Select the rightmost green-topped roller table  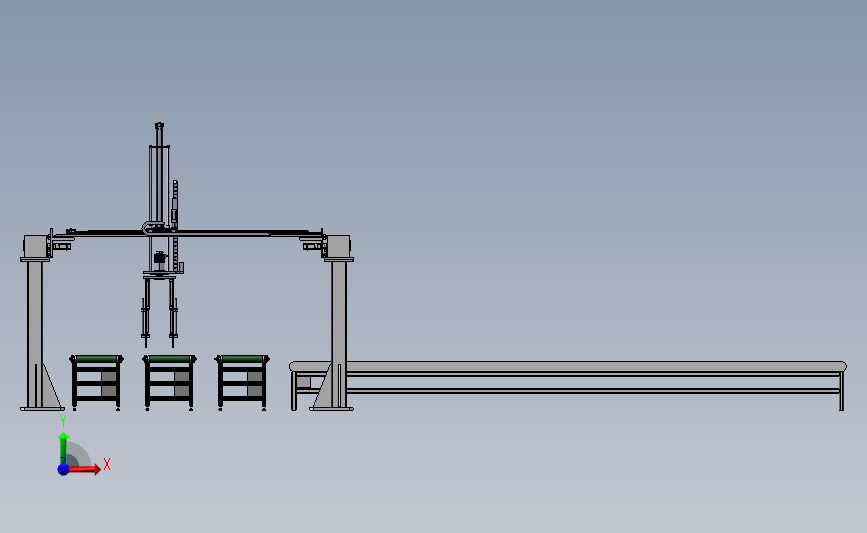click(x=242, y=383)
